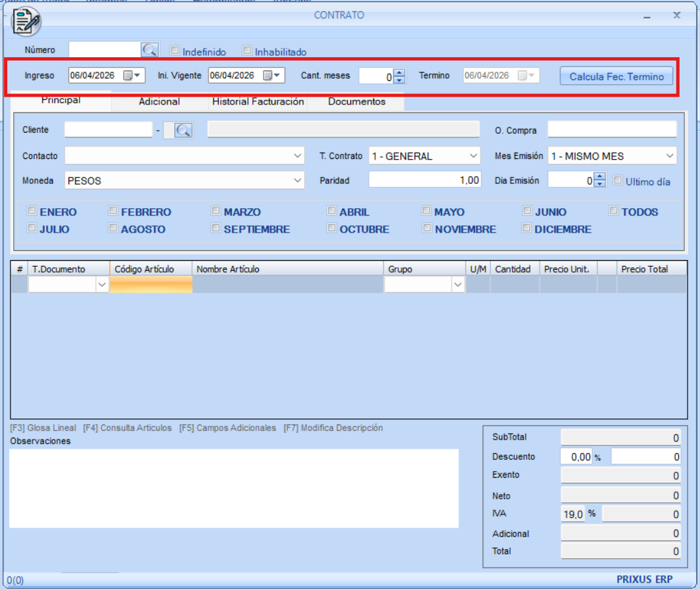Open the Cliente search magnifier icon
This screenshot has width=700, height=590.
[183, 131]
